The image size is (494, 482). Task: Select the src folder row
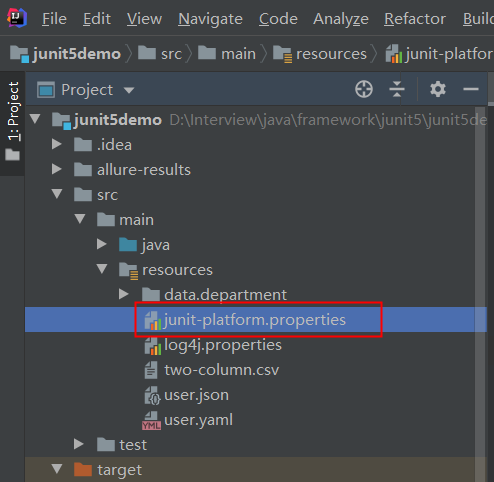256,195
